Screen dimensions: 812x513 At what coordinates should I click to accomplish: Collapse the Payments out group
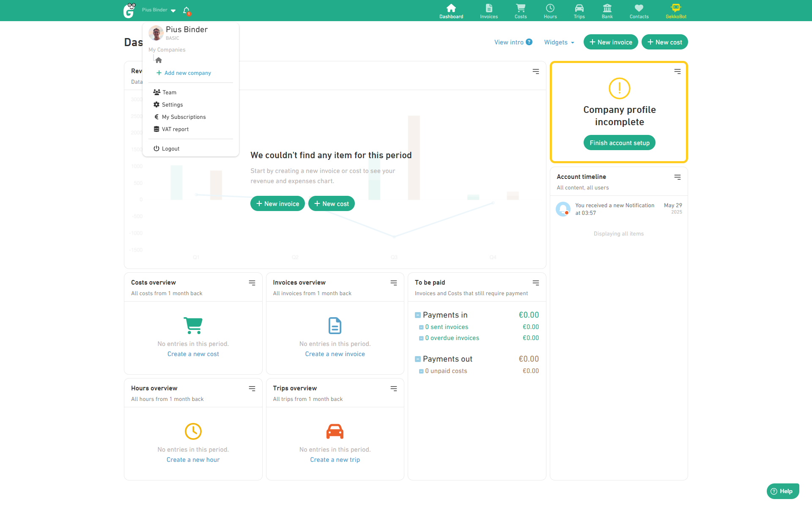418,359
